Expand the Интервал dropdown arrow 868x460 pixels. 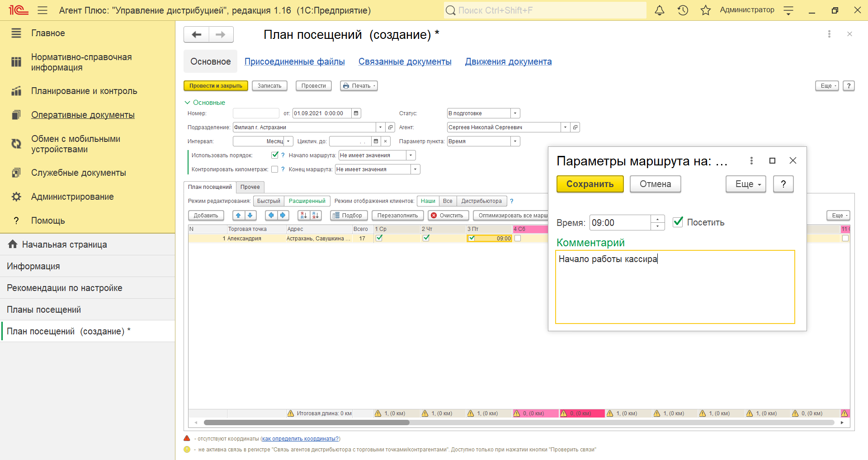(x=288, y=141)
